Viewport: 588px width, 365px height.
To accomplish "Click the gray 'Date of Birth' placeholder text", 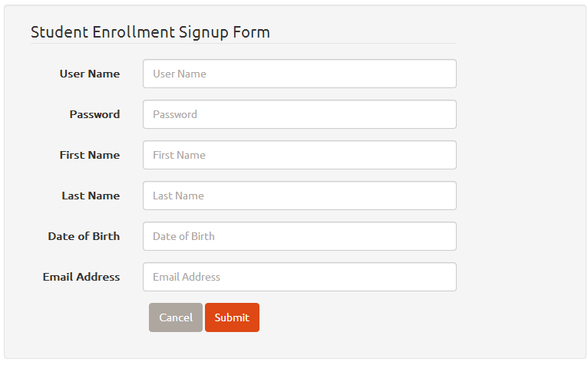I will point(183,236).
